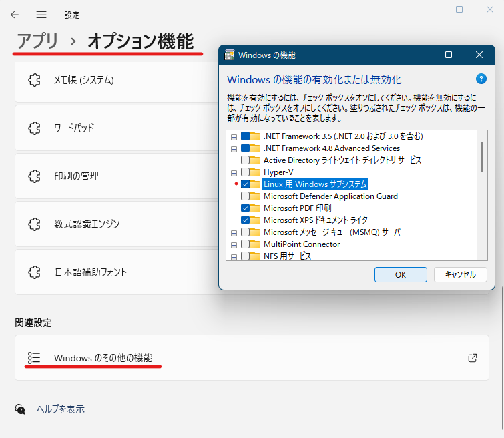Expand the Hyper-V tree node
504x438 pixels.
click(234, 173)
